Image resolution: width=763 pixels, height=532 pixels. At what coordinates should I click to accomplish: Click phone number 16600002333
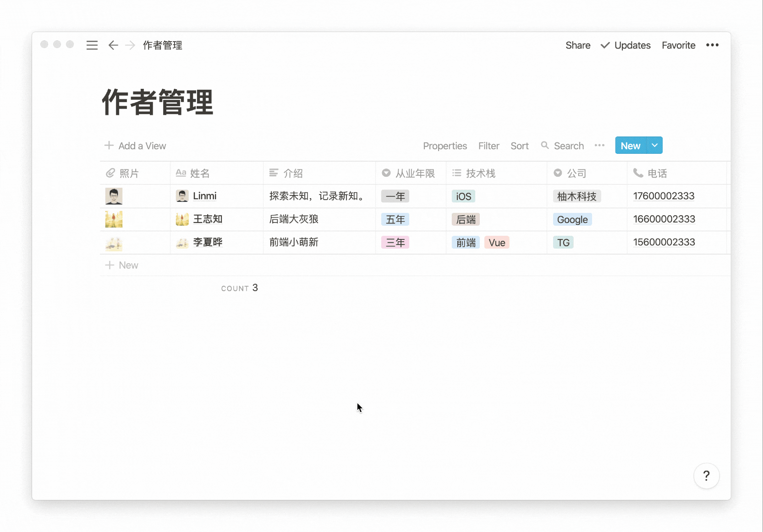[664, 219]
